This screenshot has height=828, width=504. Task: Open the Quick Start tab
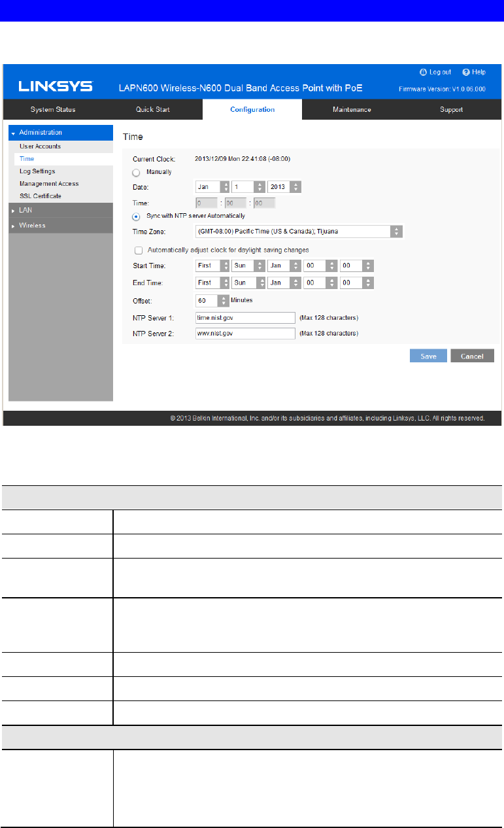(153, 109)
